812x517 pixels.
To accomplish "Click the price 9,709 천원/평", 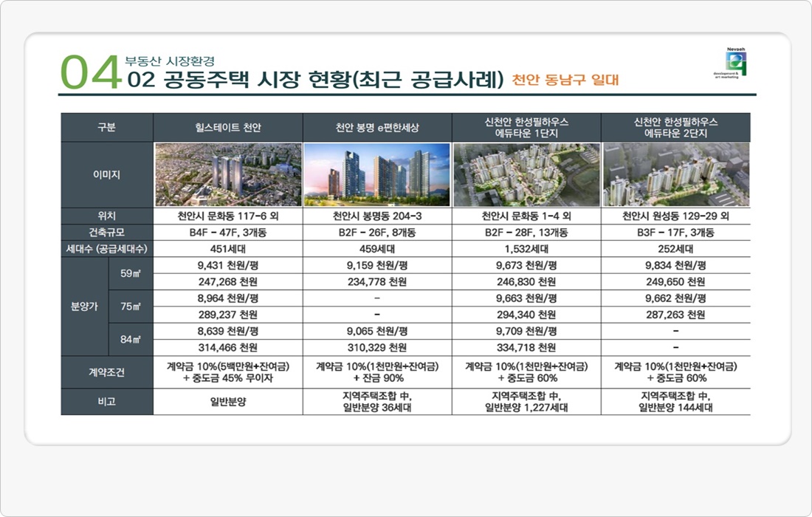I will 526,332.
